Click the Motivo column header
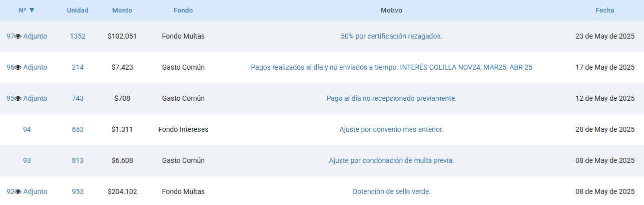Viewport: 644px width, 205px height. (391, 11)
